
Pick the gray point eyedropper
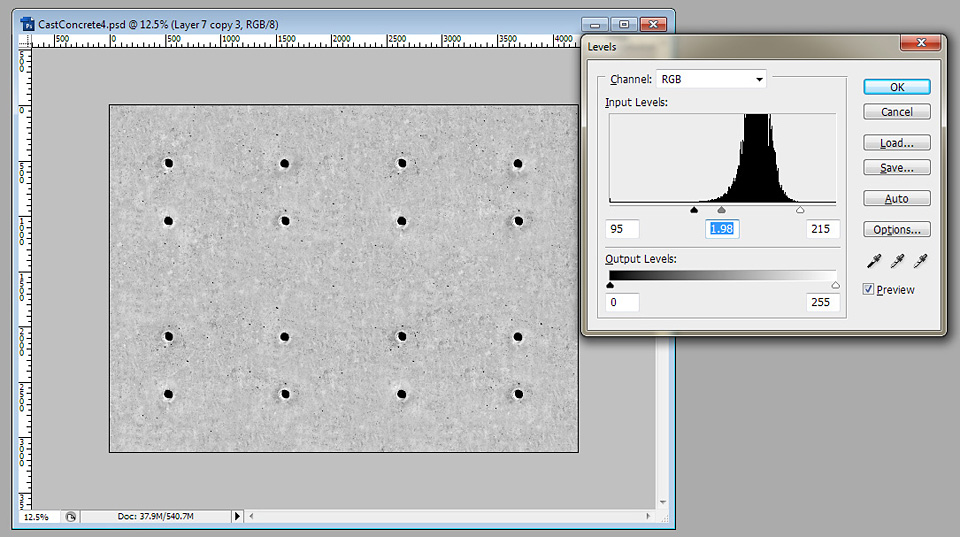click(x=897, y=262)
